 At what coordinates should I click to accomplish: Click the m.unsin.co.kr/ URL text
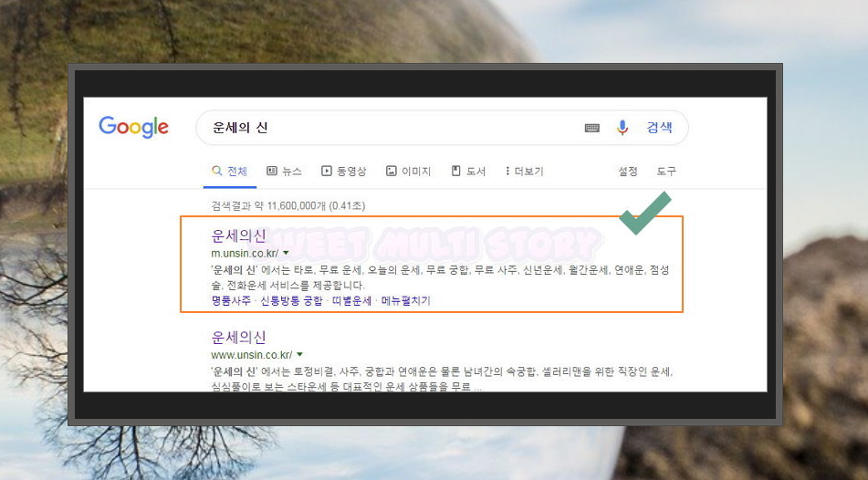point(245,254)
